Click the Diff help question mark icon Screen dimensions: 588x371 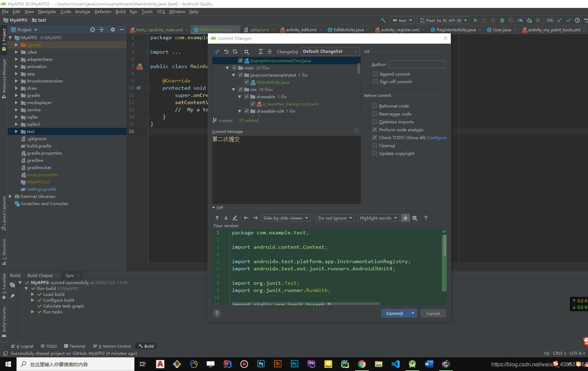click(426, 218)
